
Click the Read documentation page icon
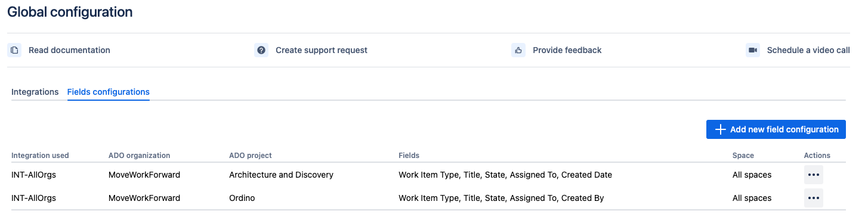pyautogui.click(x=14, y=50)
